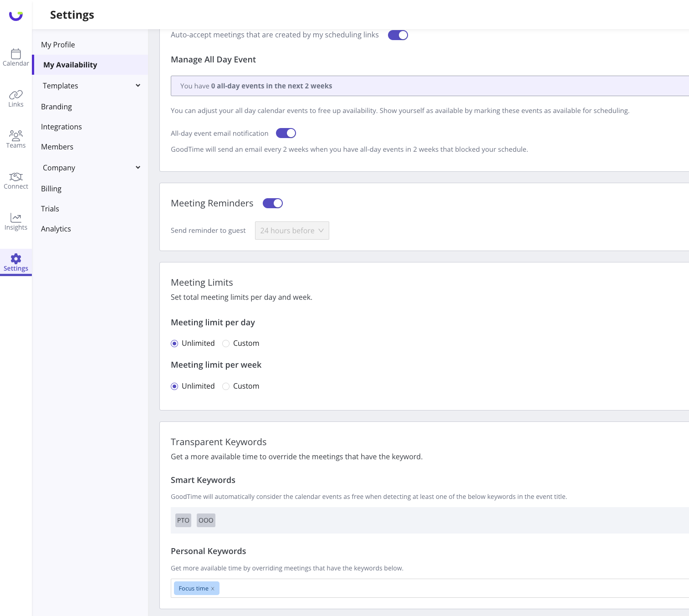Turn off Meeting Reminders toggle
689x616 pixels.
click(x=273, y=203)
